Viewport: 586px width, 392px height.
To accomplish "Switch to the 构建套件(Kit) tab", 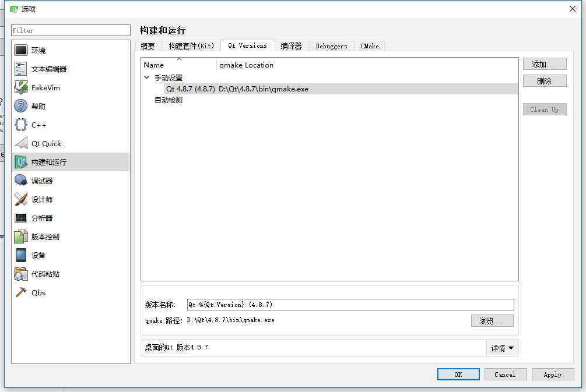I will (191, 46).
